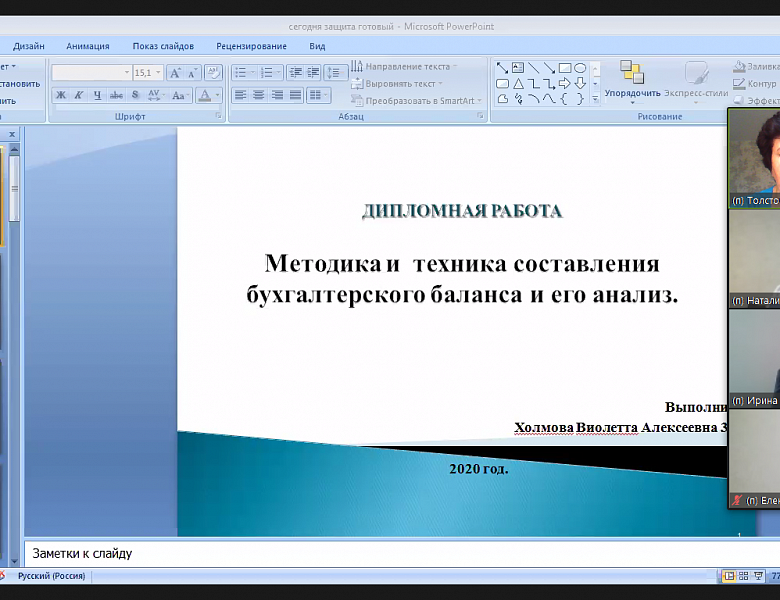Image resolution: width=780 pixels, height=600 pixels.
Task: Click Выровнять текст button
Action: (x=396, y=84)
